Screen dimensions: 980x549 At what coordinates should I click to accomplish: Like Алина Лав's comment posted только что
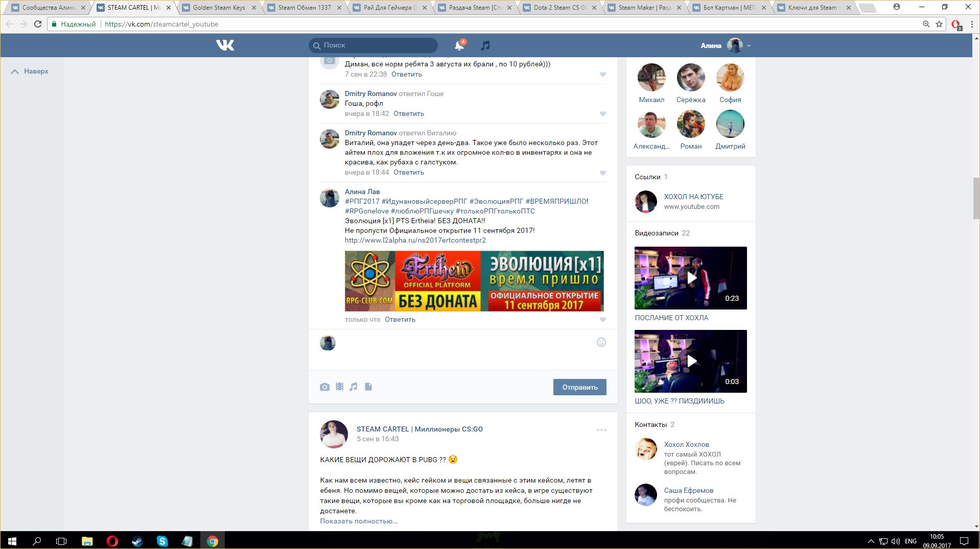tap(603, 320)
